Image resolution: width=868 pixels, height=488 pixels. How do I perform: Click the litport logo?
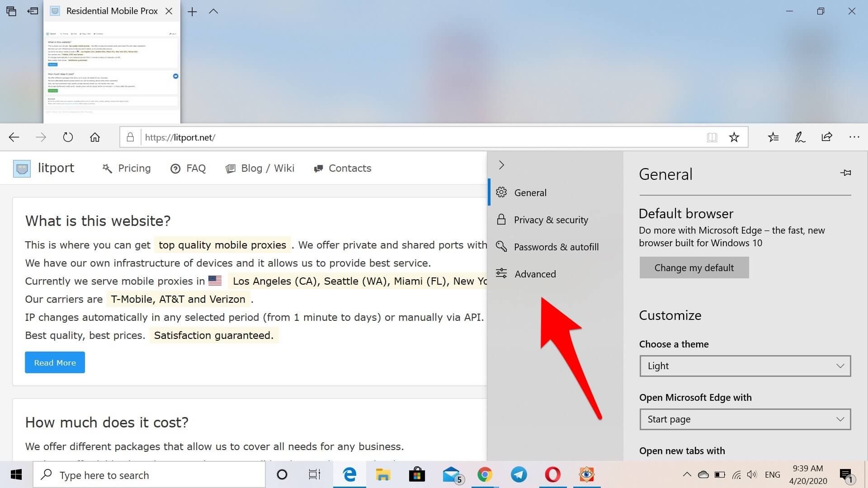click(44, 168)
